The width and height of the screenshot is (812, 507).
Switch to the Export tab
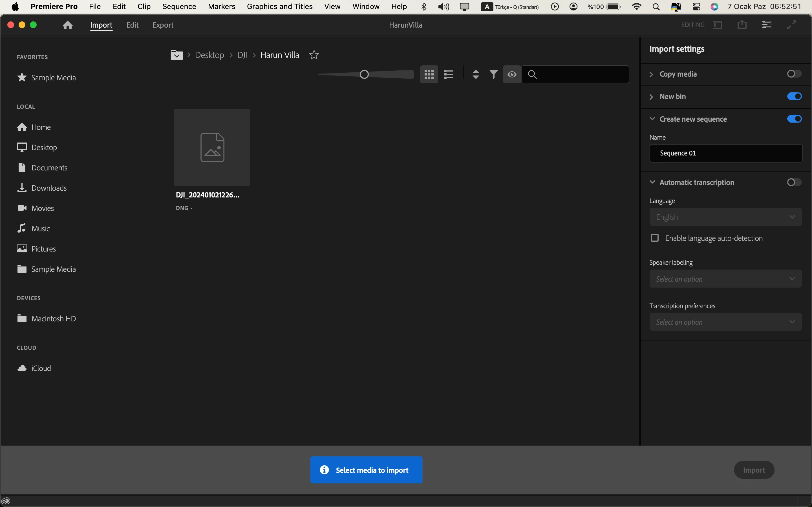tap(163, 25)
